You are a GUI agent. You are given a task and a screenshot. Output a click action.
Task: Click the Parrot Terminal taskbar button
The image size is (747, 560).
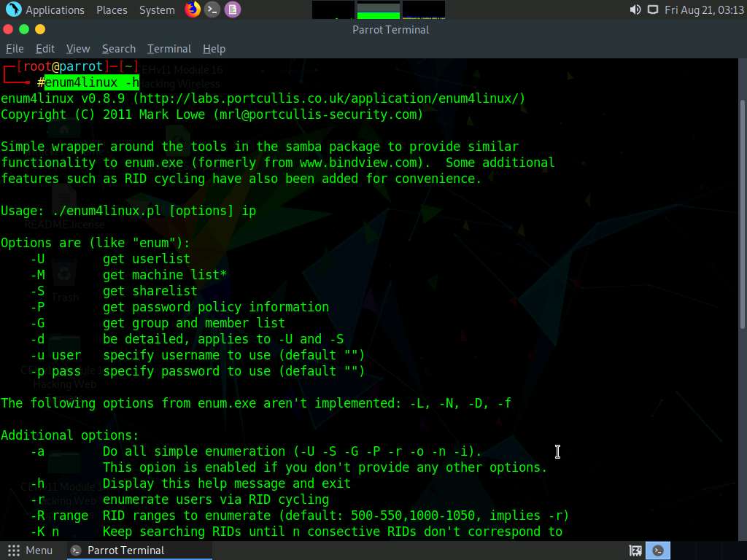[139, 551]
